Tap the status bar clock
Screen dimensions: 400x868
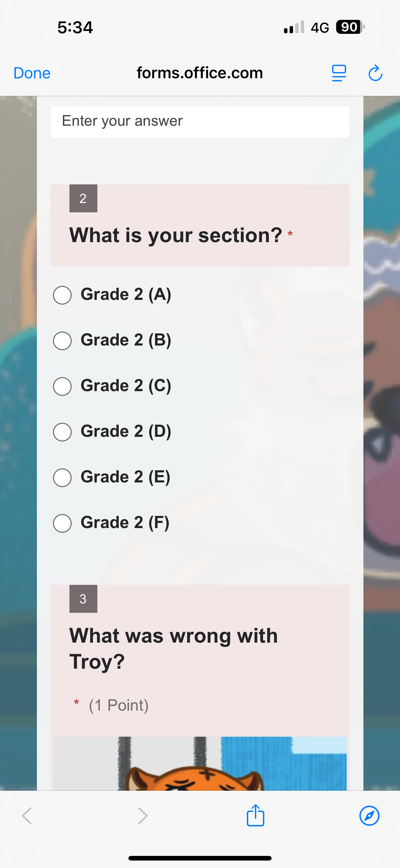click(x=75, y=27)
